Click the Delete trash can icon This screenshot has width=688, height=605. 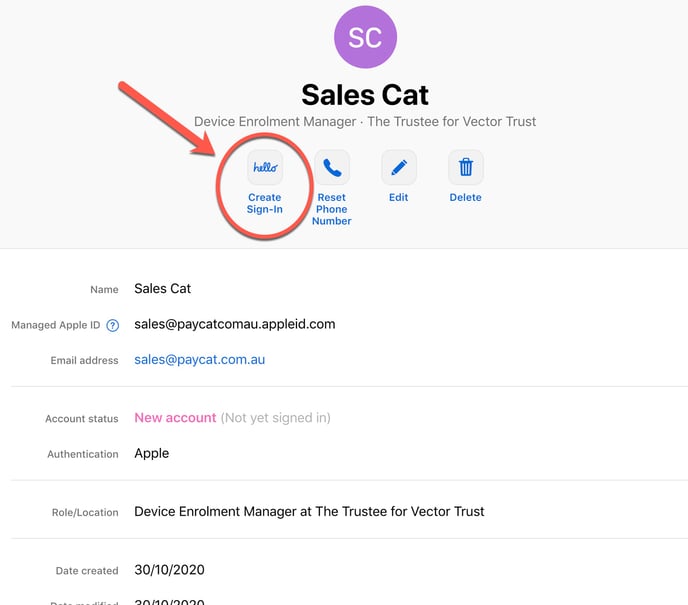(x=465, y=167)
